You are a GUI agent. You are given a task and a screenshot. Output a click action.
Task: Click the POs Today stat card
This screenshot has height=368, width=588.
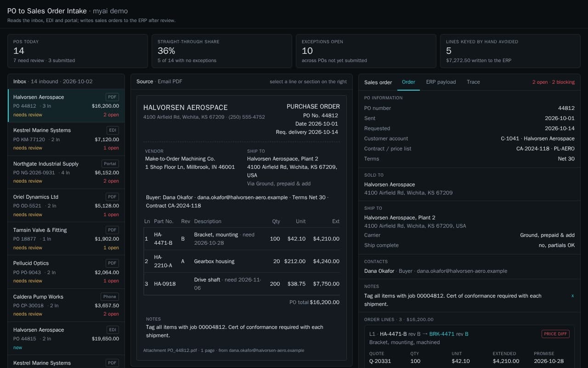(x=78, y=51)
